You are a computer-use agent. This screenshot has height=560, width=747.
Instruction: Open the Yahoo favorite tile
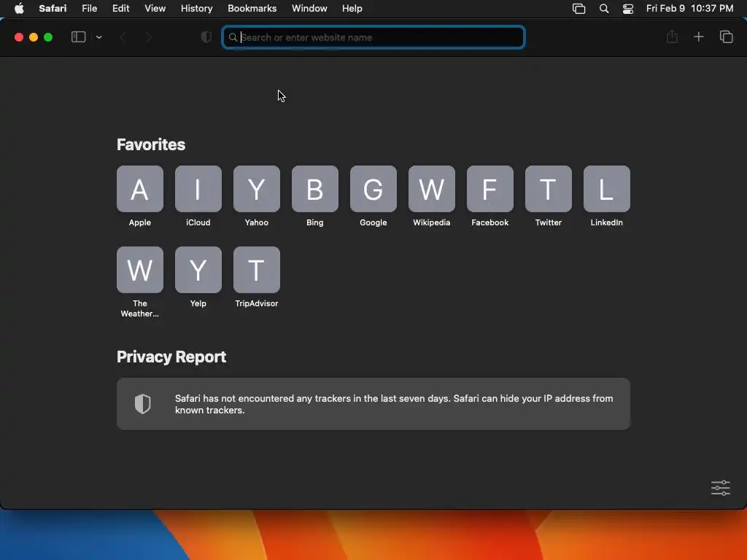[256, 189]
